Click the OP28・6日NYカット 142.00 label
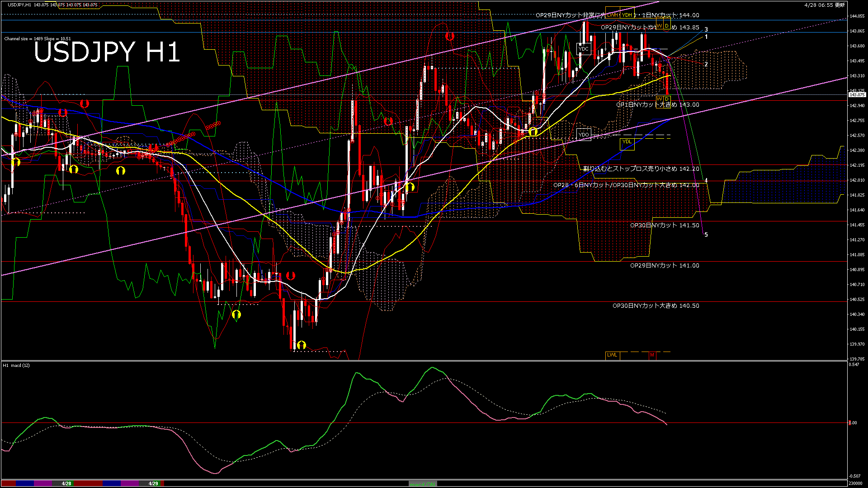Screen dimensions: 868x488 [626, 185]
